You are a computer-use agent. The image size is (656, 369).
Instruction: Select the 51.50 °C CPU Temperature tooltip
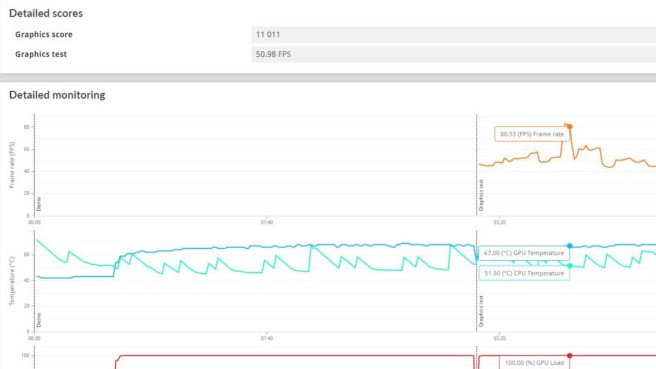click(x=524, y=273)
